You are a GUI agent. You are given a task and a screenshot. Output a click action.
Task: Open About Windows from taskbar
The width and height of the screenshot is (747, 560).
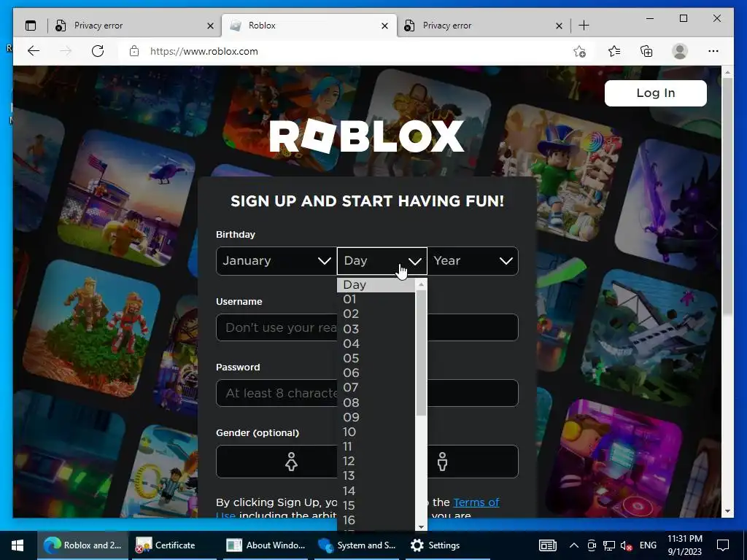(266, 545)
